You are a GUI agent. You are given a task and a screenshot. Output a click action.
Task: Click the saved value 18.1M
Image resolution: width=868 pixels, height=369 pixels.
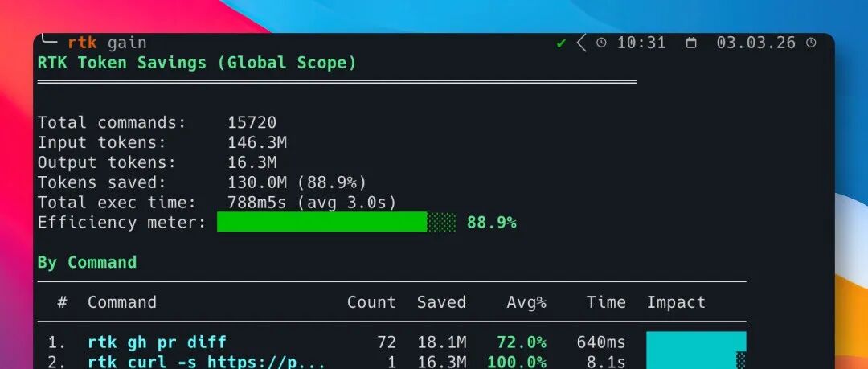tap(441, 342)
